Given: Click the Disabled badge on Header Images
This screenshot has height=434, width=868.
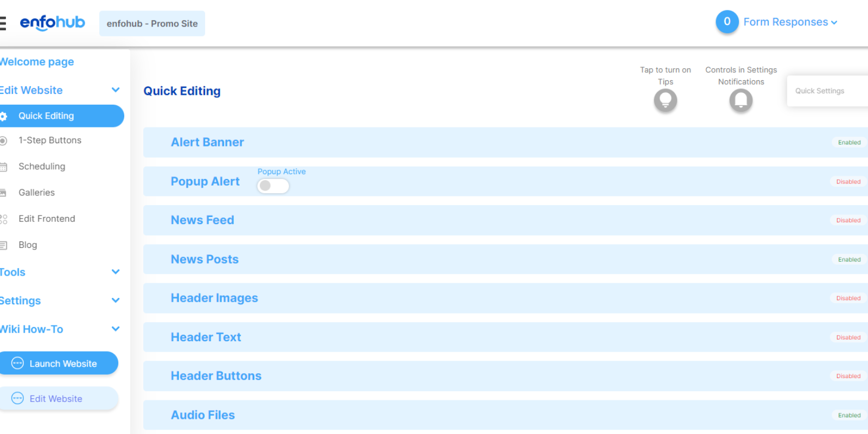Looking at the screenshot, I should point(848,298).
